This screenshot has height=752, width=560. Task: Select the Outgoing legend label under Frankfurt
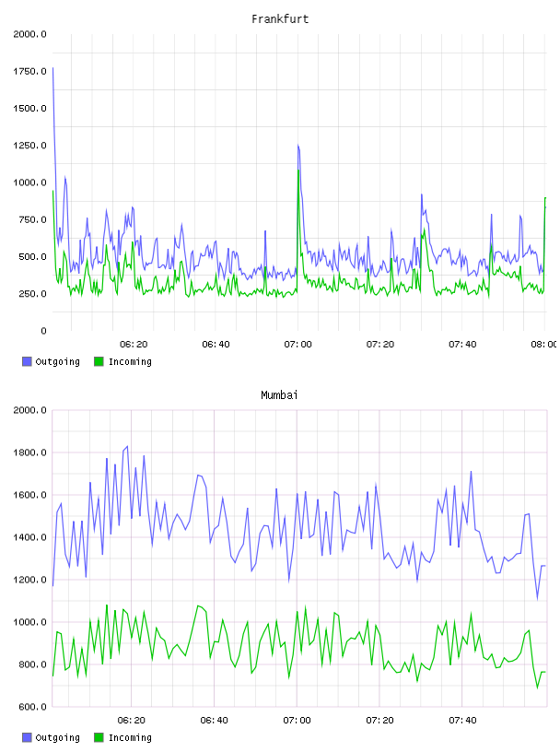(x=57, y=362)
